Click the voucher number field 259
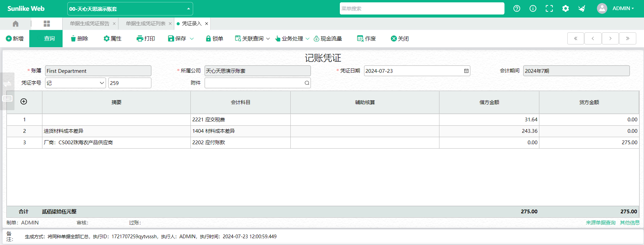The height and width of the screenshot is (245, 644). click(130, 83)
